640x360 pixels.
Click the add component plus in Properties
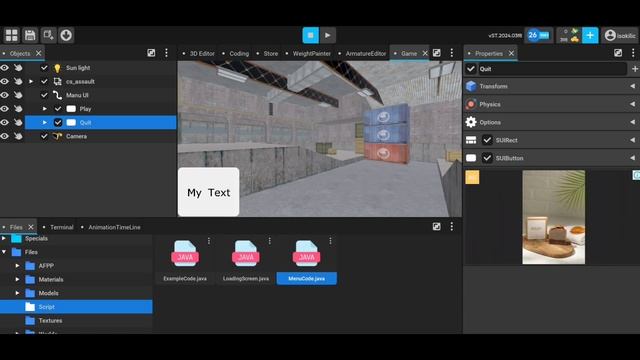pos(635,69)
